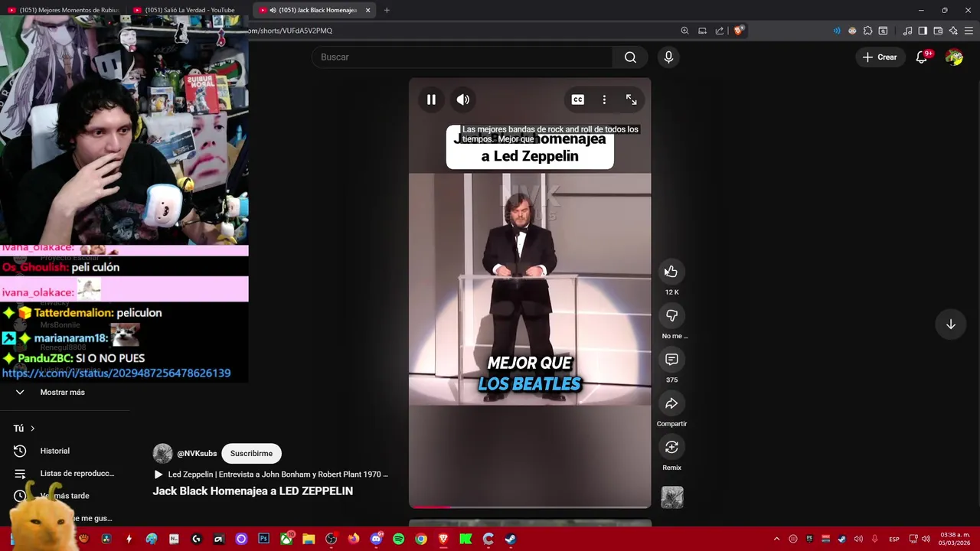This screenshot has width=980, height=551.
Task: Open Spotify from the taskbar
Action: (398, 539)
